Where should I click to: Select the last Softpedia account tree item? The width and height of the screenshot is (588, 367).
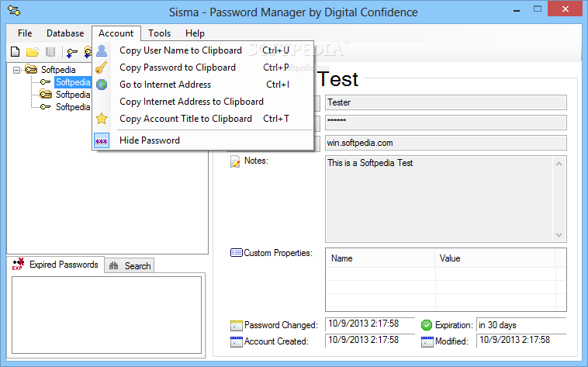(x=73, y=107)
